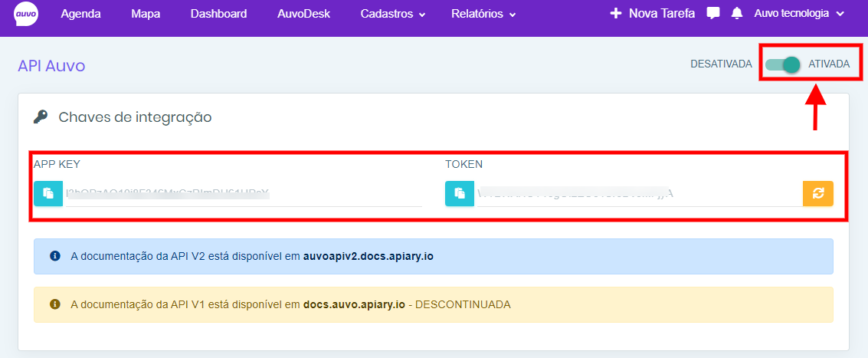Viewport: 868px width, 358px height.
Task: Click the ATIVADA label
Action: [x=829, y=64]
